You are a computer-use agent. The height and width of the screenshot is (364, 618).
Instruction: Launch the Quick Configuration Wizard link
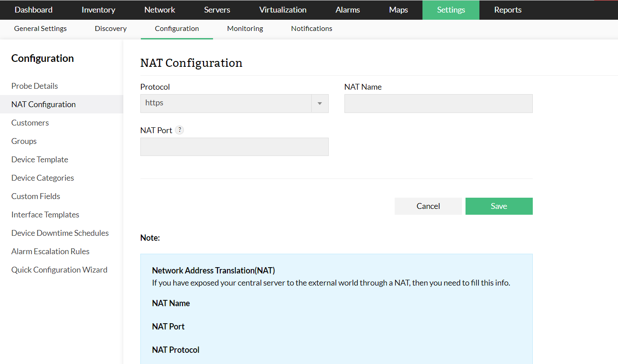point(59,270)
